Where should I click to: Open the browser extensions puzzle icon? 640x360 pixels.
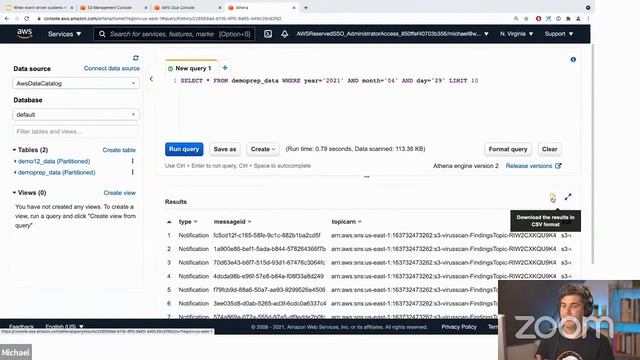click(x=568, y=19)
